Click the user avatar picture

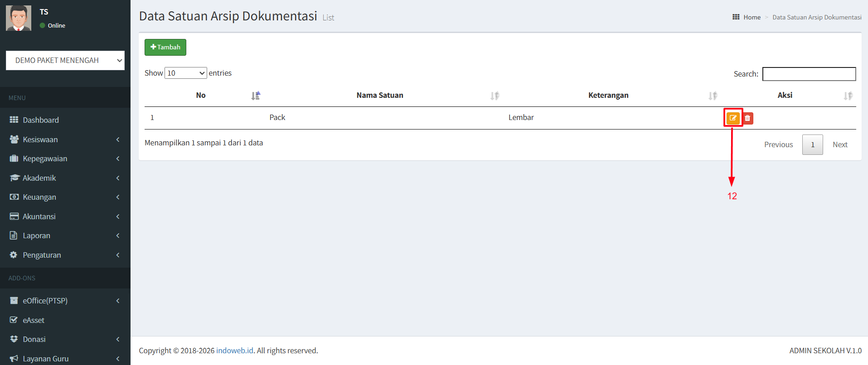tap(19, 18)
